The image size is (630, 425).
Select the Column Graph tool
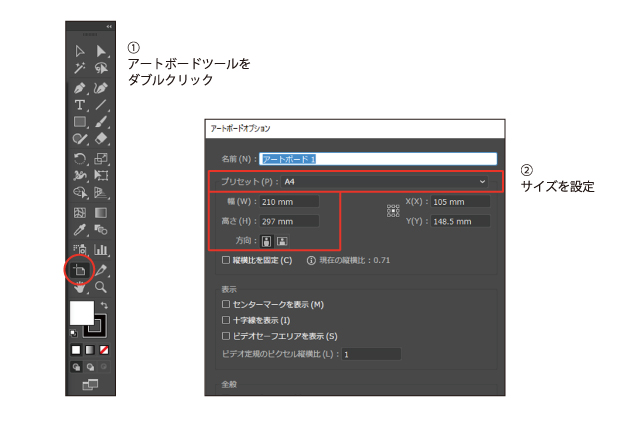tap(101, 249)
